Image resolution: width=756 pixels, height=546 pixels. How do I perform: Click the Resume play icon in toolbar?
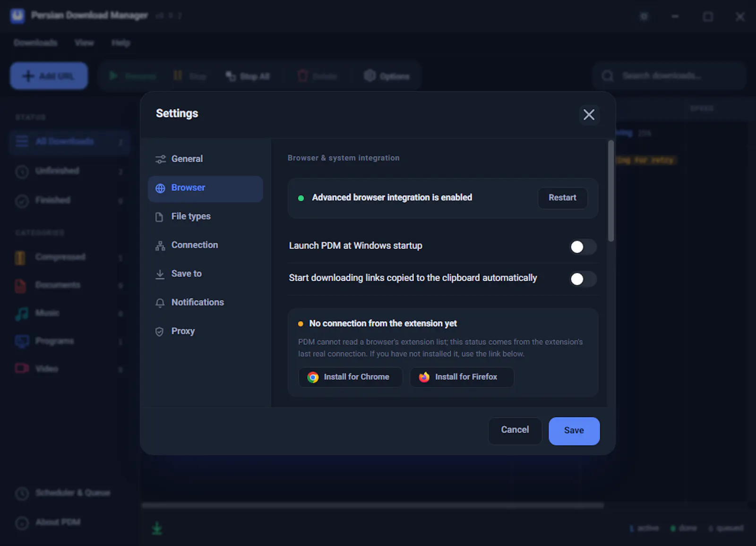[113, 76]
